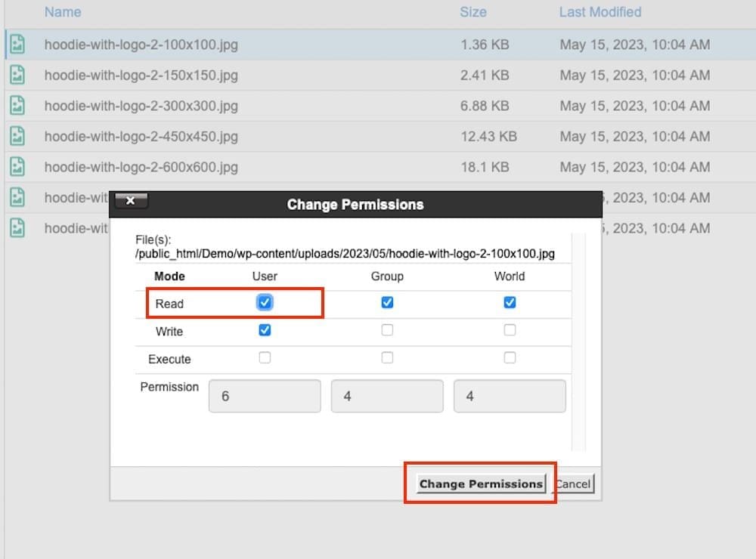Sort files by Size column header
The height and width of the screenshot is (559, 756).
pyautogui.click(x=473, y=12)
